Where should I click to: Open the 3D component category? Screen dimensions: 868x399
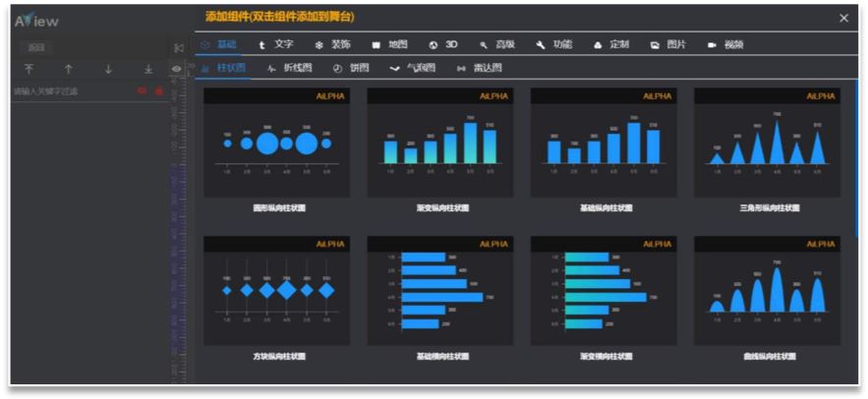click(443, 45)
